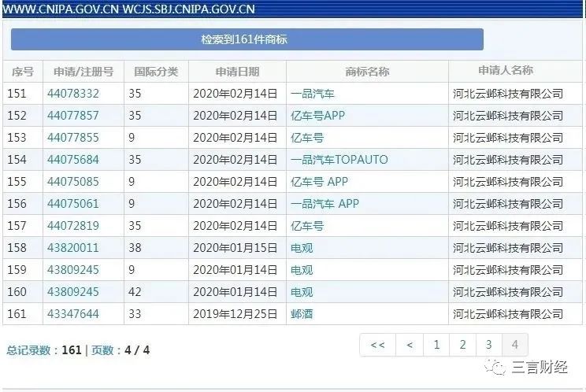Open registration number 44077857
Viewport: 586px width, 392px height.
(73, 116)
